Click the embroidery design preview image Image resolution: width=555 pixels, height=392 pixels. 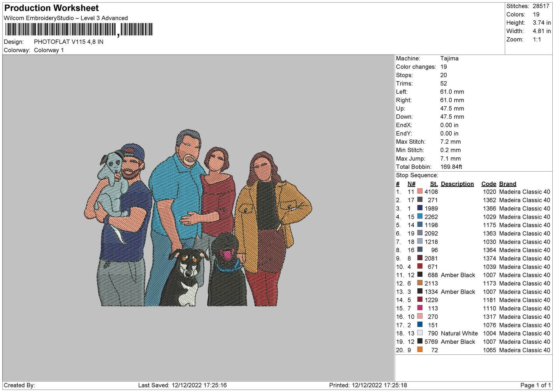pyautogui.click(x=198, y=218)
